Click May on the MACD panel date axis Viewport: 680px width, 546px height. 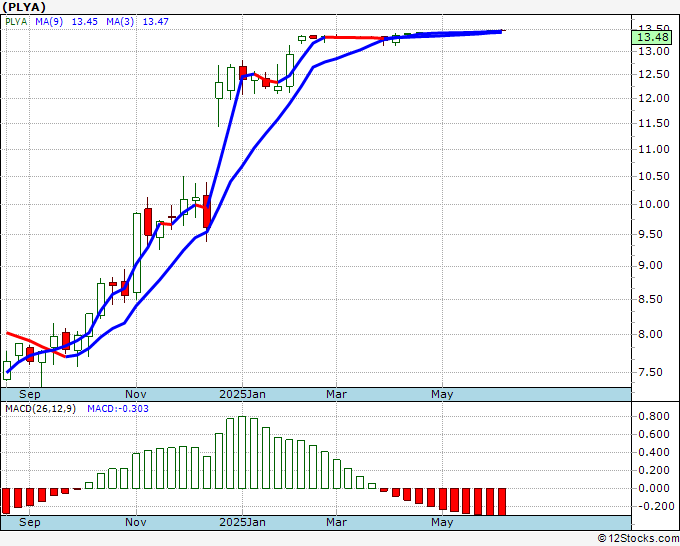pos(442,522)
